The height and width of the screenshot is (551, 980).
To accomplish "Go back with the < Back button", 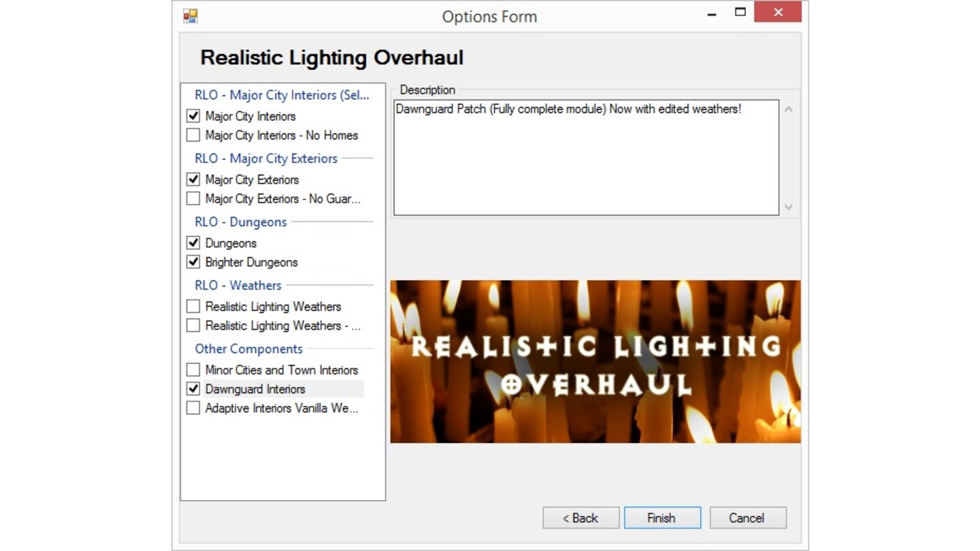I will 581,518.
